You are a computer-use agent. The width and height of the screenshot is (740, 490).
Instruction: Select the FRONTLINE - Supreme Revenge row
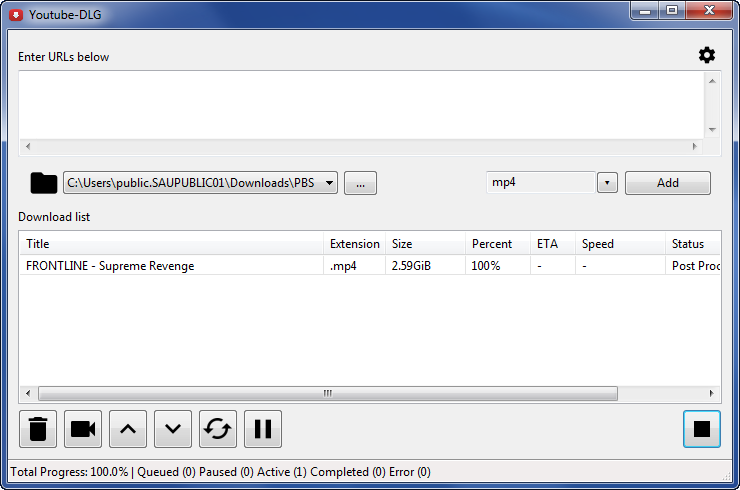click(x=370, y=266)
